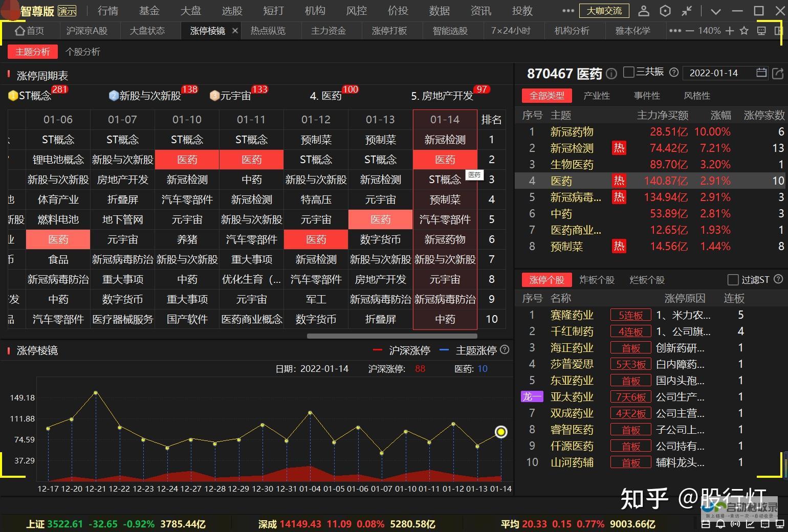The width and height of the screenshot is (788, 532).
Task: Click the red 医药 cell under 01-06
Action: click(x=58, y=239)
